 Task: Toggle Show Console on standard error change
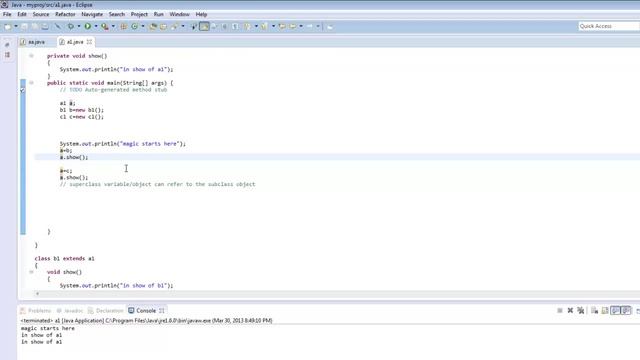coord(626,311)
